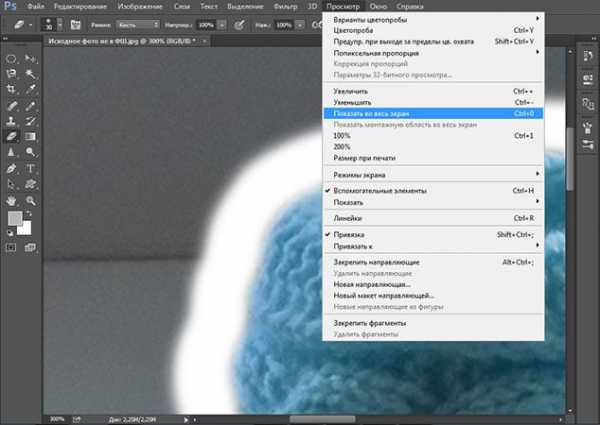The image size is (600, 425).
Task: Select the Custom Shape tool
Action: click(31, 184)
